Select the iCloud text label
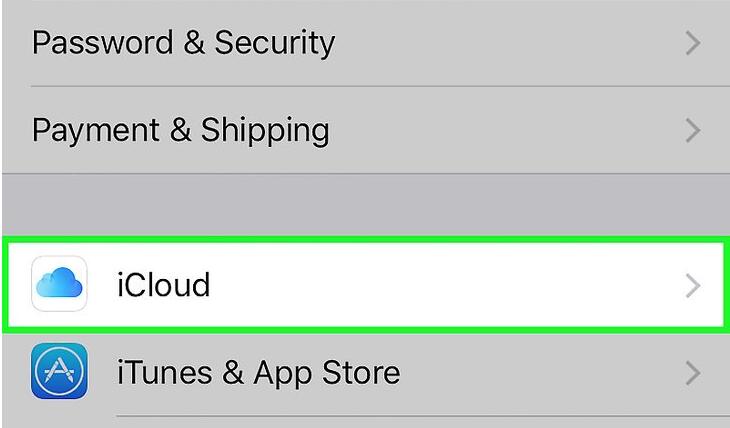This screenshot has height=428, width=730. click(163, 286)
